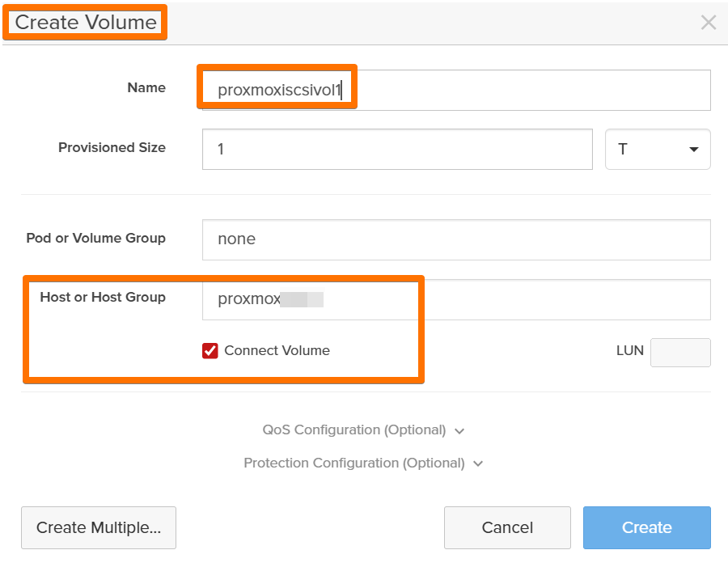Uncheck the Connect Volume checkbox
This screenshot has height=567, width=728.
point(210,350)
